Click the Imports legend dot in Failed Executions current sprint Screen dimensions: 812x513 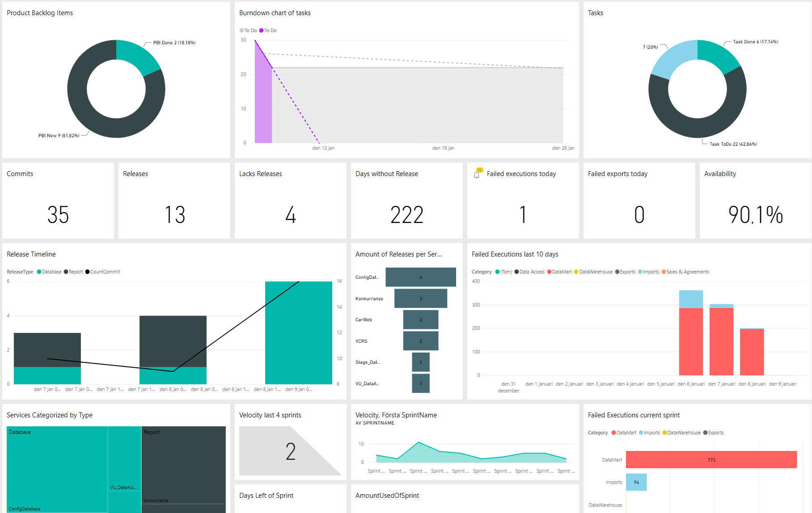pyautogui.click(x=641, y=433)
